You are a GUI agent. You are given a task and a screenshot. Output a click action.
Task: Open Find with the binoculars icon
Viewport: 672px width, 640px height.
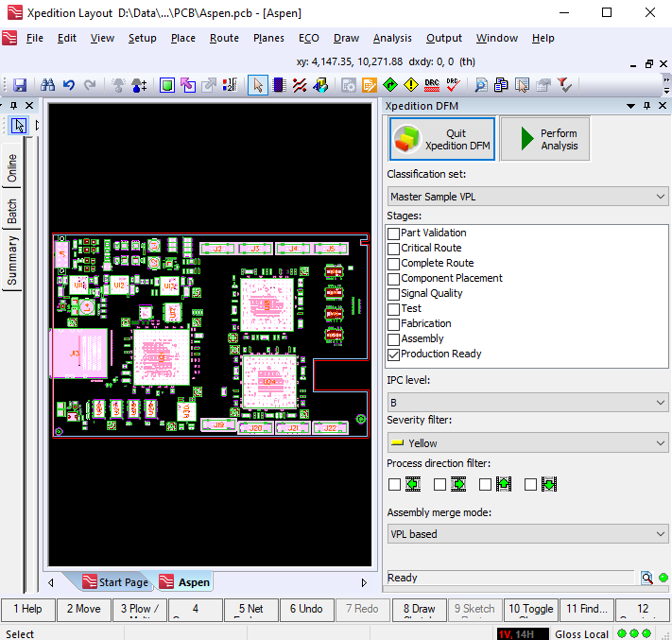click(x=47, y=85)
